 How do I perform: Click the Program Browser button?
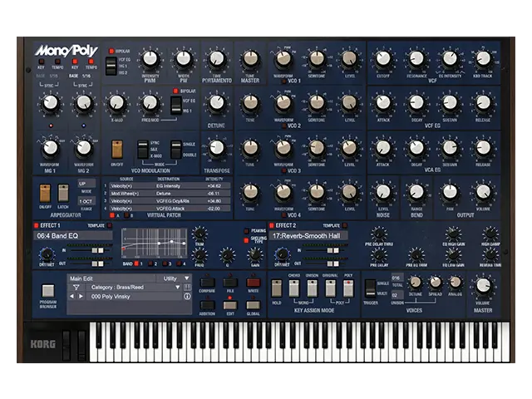tap(48, 291)
